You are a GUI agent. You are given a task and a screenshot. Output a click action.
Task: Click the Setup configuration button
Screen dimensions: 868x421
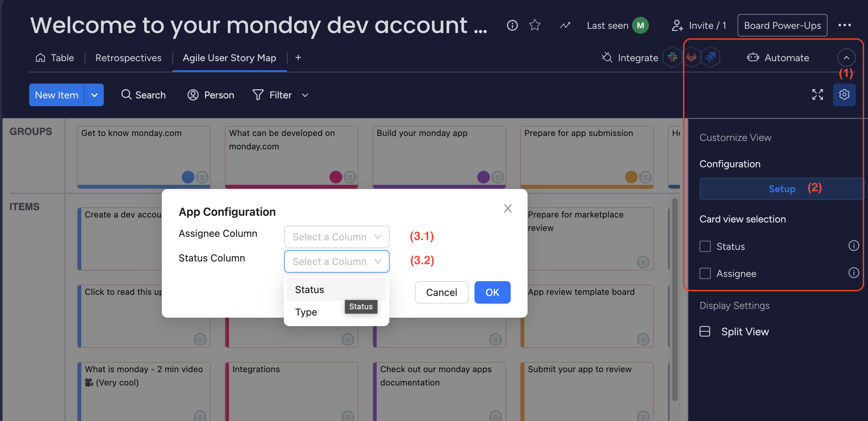[x=781, y=189]
